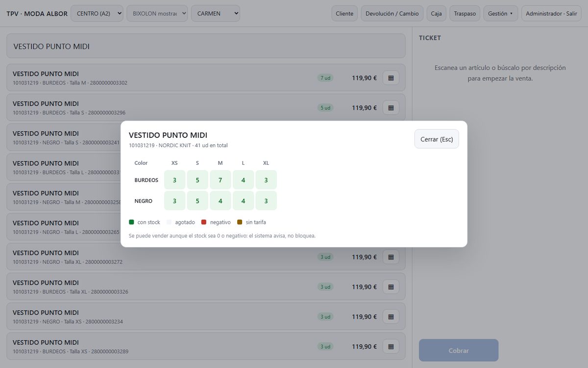The height and width of the screenshot is (368, 588).
Task: Open stock grid for NEGRO Talla XS
Action: coord(391,316)
